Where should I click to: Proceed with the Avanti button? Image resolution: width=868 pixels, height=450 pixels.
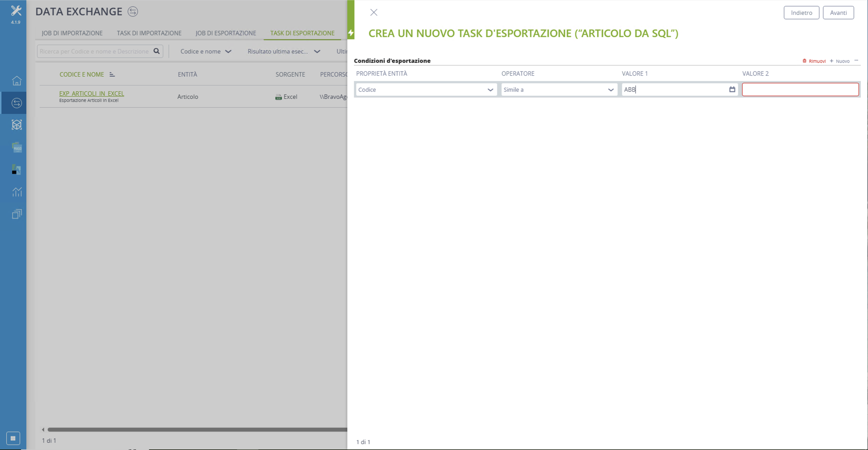click(838, 13)
